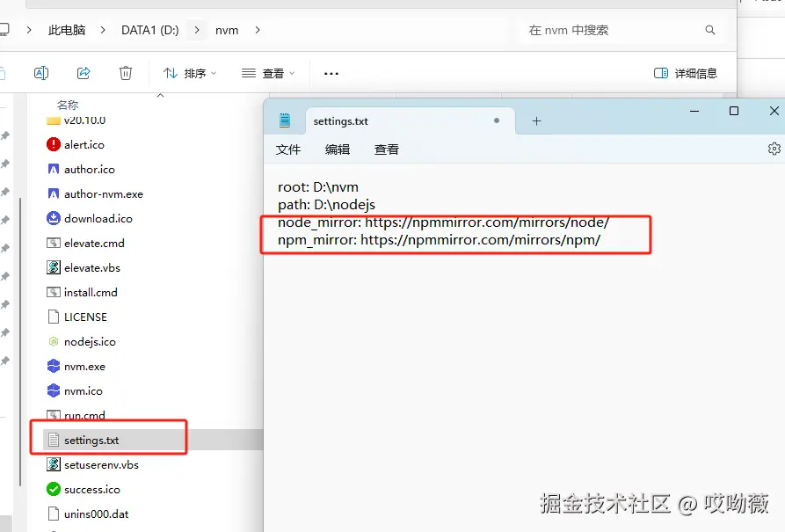Select nvm in the address breadcrumb
Viewport: 785px width, 532px height.
[x=227, y=30]
